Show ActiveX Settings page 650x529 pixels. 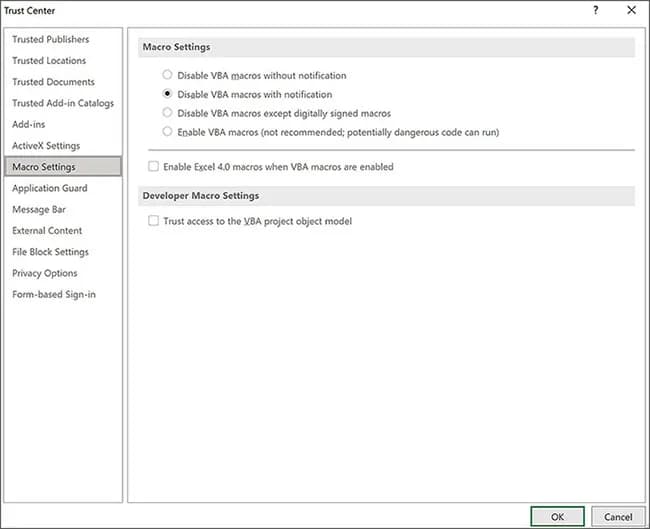(46, 146)
